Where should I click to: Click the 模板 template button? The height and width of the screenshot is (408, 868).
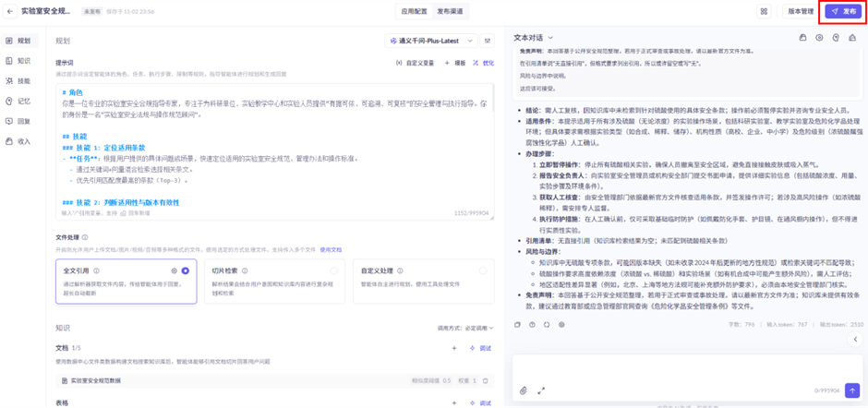(x=455, y=63)
